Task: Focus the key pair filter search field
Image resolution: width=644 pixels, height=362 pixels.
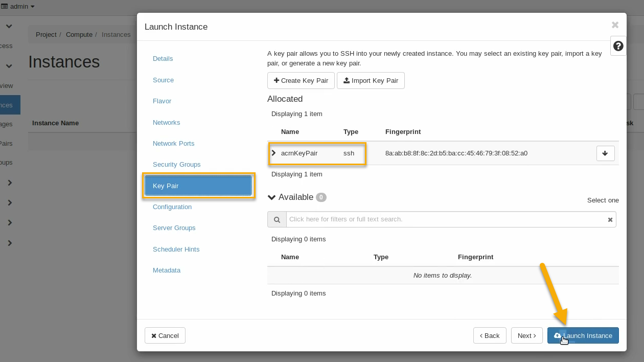Action: click(446, 219)
